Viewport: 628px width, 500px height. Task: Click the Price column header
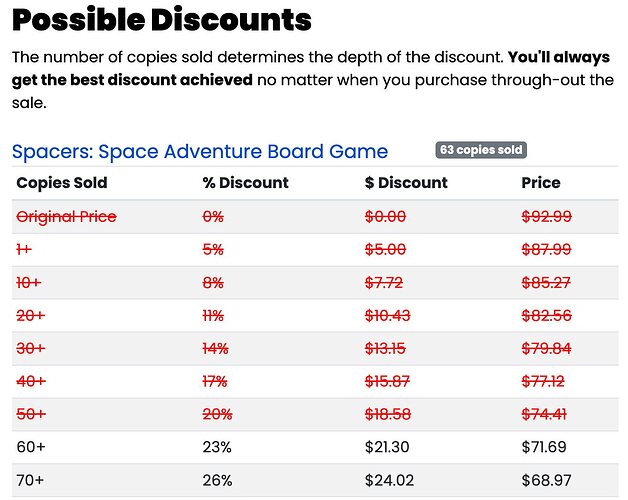coord(541,183)
